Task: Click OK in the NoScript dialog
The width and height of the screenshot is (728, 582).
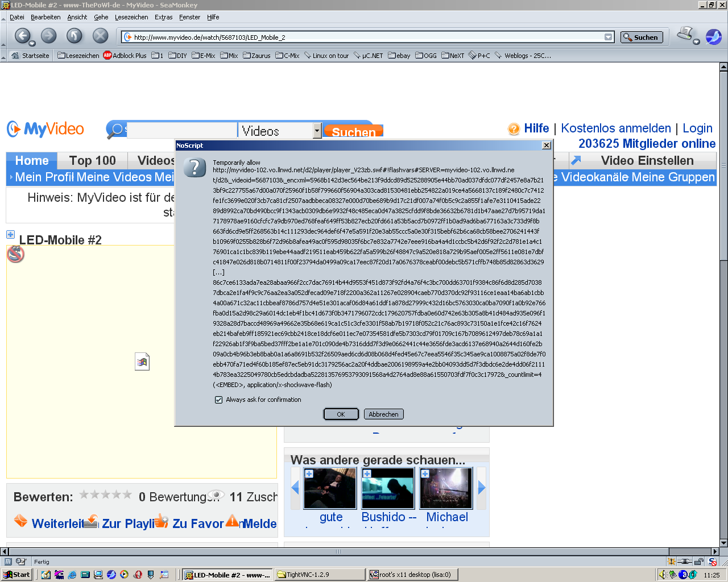Action: click(x=341, y=414)
